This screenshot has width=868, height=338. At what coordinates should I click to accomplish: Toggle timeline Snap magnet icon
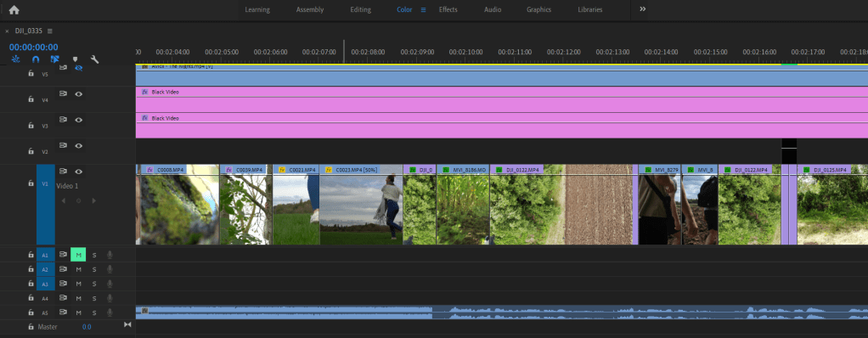[x=36, y=59]
